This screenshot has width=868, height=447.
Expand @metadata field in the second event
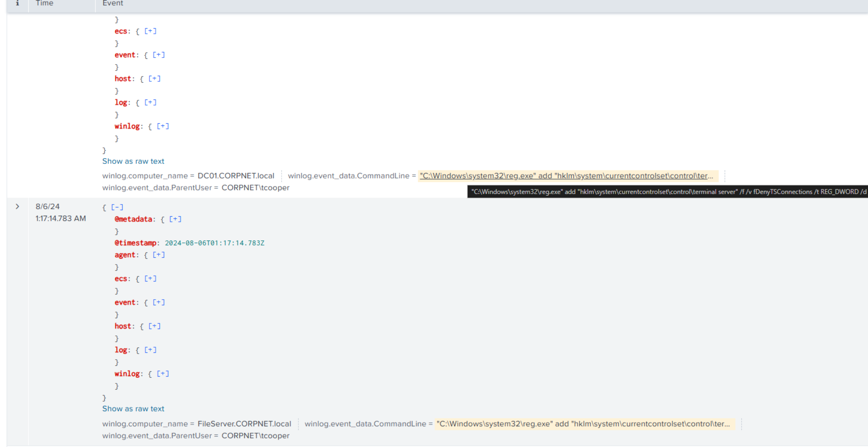coord(175,219)
